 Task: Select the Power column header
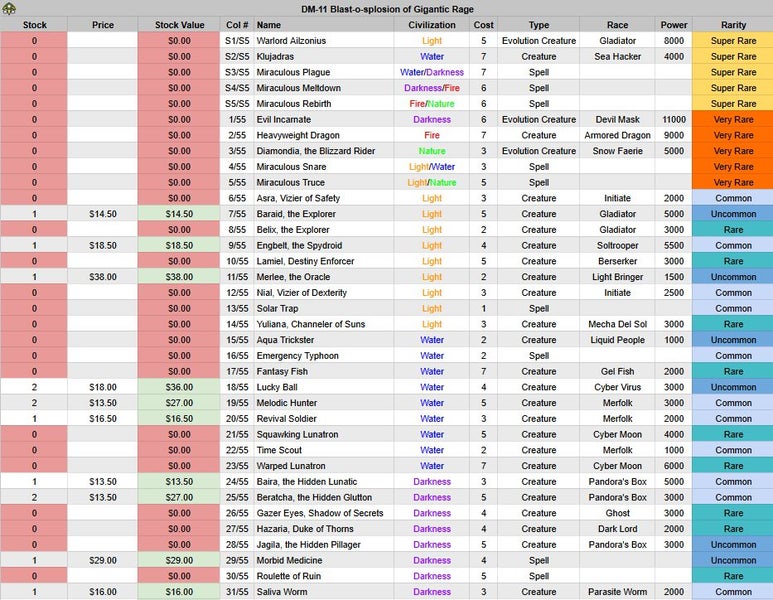click(x=673, y=25)
